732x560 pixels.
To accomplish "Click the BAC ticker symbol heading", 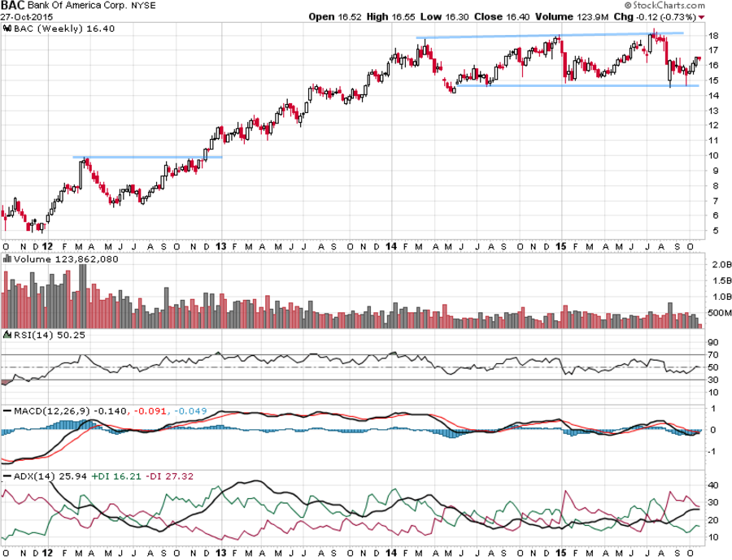I will coord(12,6).
